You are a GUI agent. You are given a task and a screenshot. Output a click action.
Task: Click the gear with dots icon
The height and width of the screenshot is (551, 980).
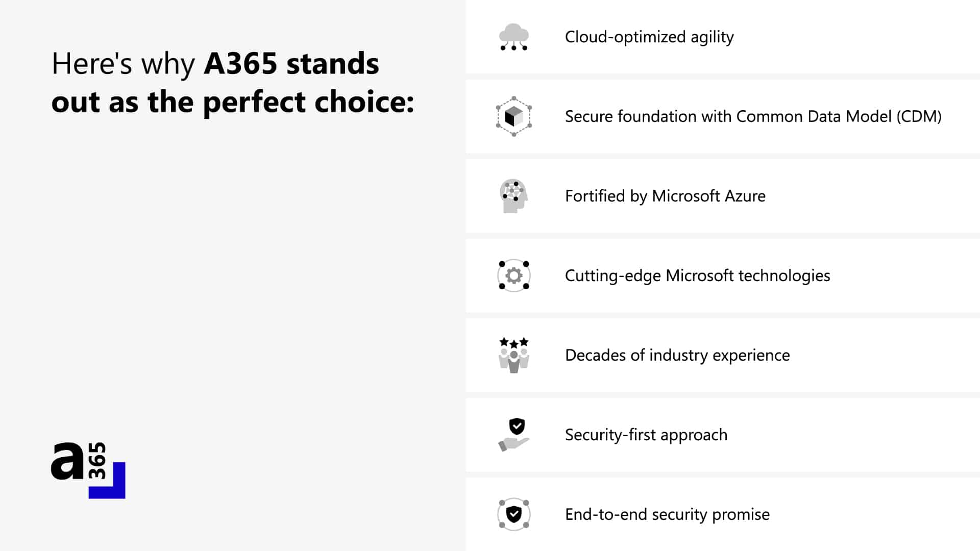pyautogui.click(x=514, y=275)
